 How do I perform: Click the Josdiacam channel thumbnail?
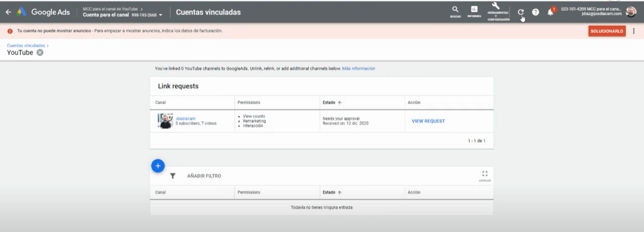tap(165, 121)
